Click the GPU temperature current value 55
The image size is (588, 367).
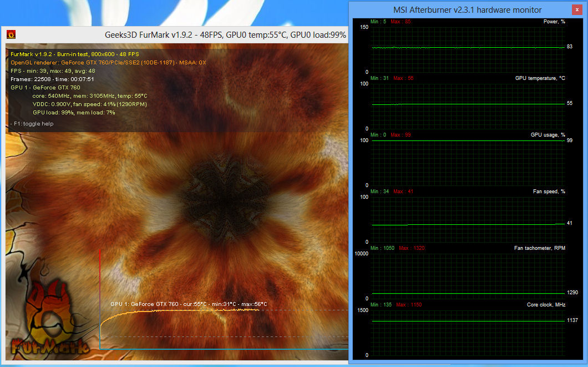570,103
